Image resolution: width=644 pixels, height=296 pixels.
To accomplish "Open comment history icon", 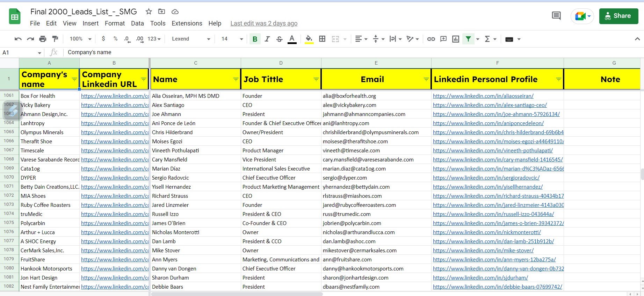I will (x=556, y=16).
